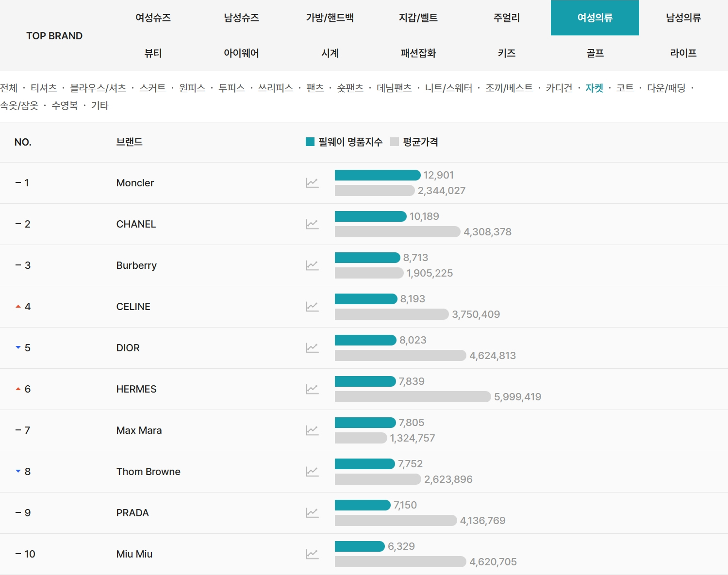Click the rank-down arrow beside DIOR
The image size is (728, 575).
pos(18,347)
